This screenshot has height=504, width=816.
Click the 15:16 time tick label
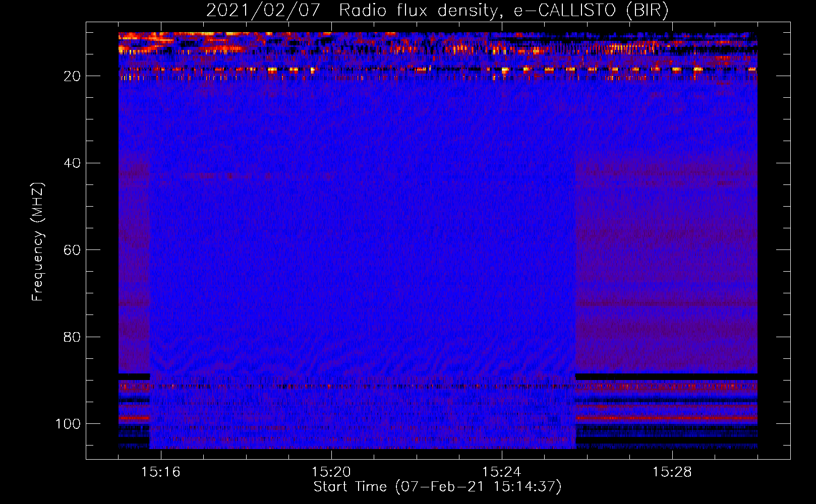click(161, 472)
